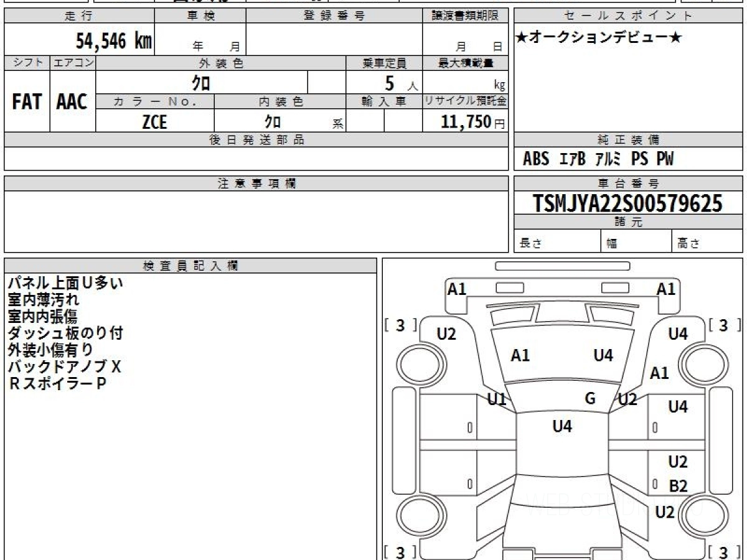
Task: Click the 高さ dimension label
Action: [x=689, y=244]
